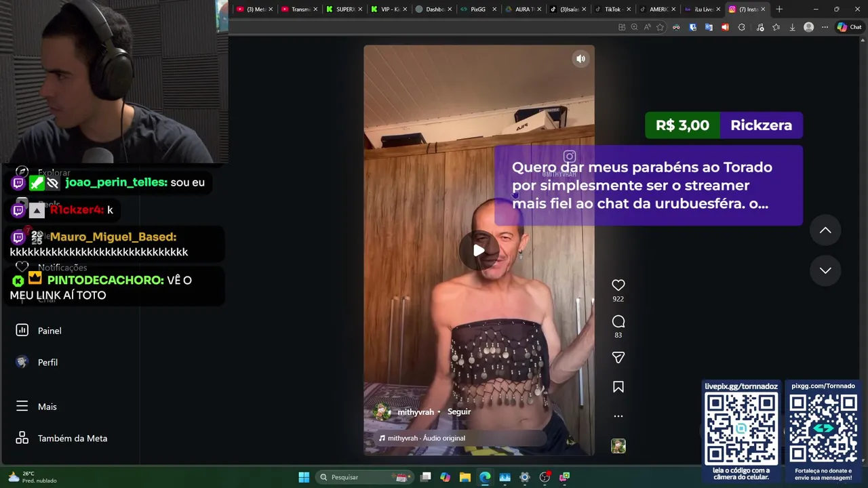This screenshot has height=488, width=868.
Task: Click the R$ 3,00 donation amount
Action: pyautogui.click(x=682, y=125)
